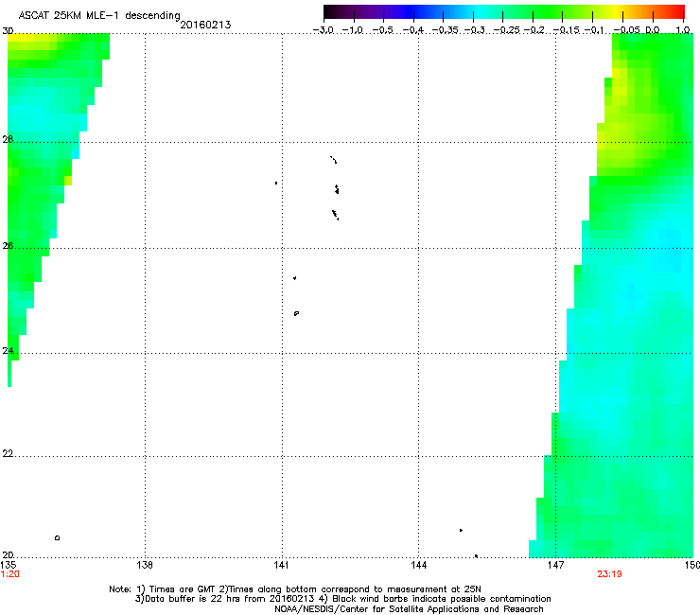Click the longitude label 135
The height and width of the screenshot is (615, 700).
point(8,565)
